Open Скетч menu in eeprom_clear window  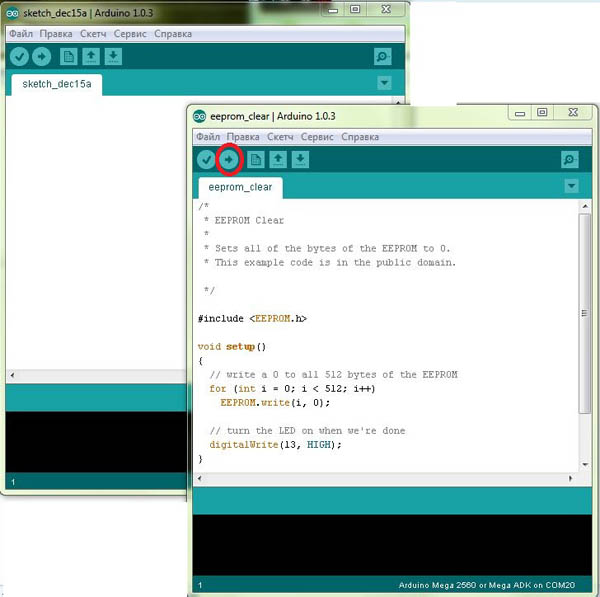(280, 137)
